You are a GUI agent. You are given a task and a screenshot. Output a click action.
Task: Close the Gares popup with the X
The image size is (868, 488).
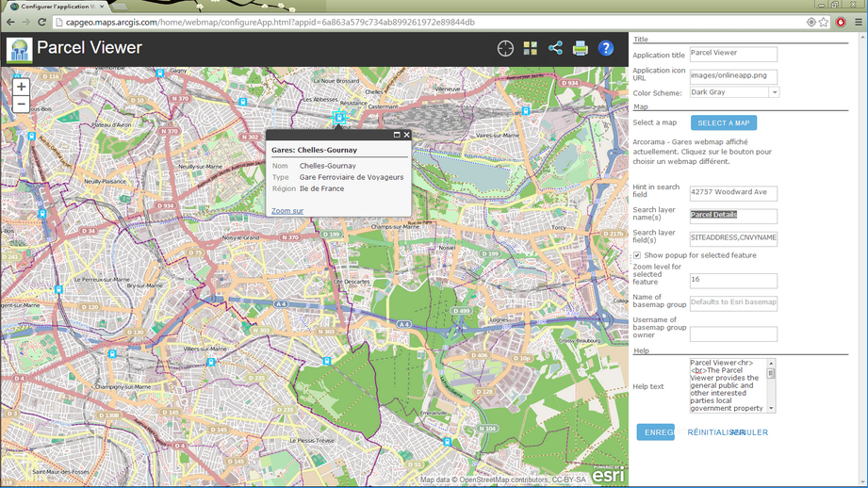tap(406, 135)
